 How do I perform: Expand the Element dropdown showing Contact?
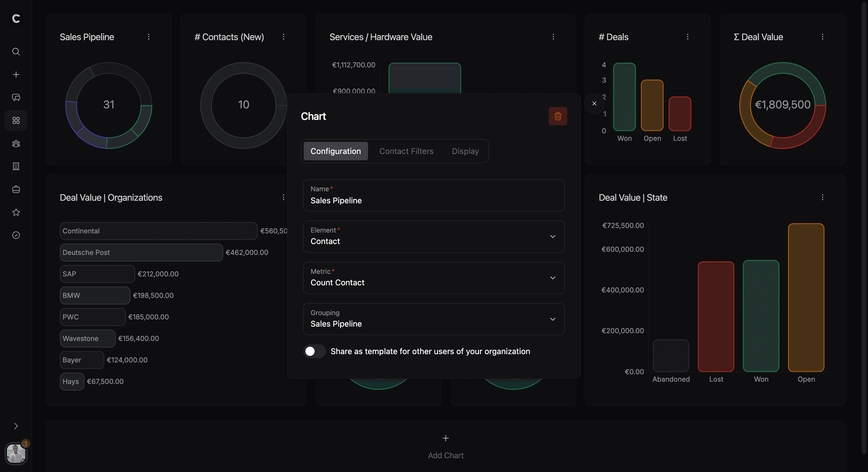[552, 237]
